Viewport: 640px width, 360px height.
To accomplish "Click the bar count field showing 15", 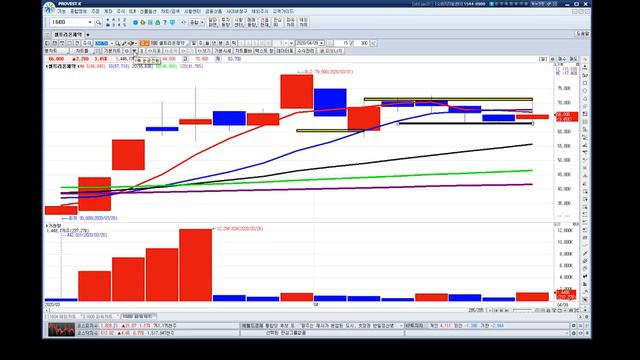I will pos(342,43).
